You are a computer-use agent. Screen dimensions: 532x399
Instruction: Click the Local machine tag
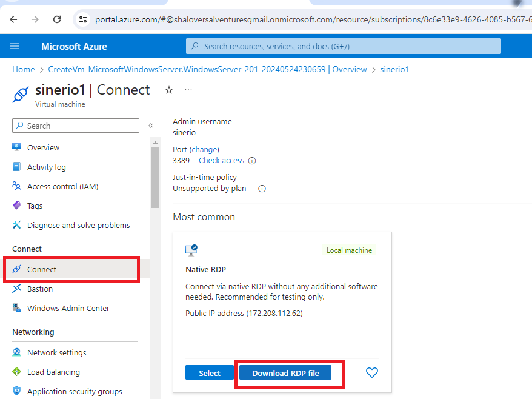[349, 250]
